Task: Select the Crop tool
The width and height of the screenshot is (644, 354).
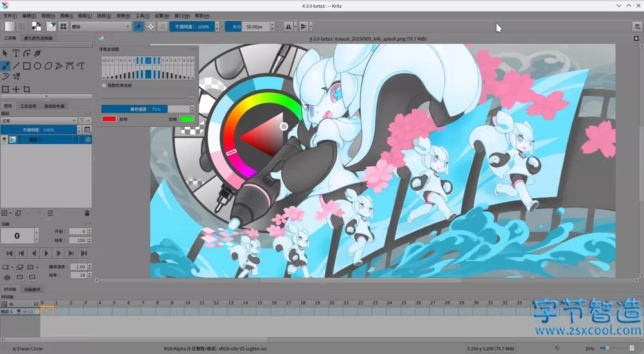Action: click(x=27, y=89)
